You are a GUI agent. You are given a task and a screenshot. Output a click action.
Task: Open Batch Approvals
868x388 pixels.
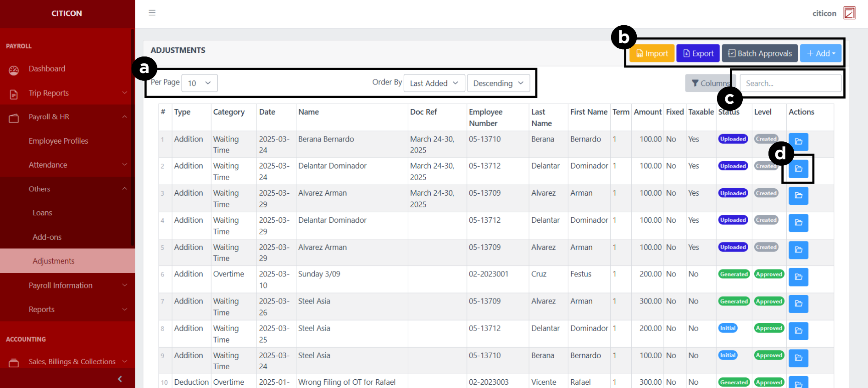tap(760, 53)
